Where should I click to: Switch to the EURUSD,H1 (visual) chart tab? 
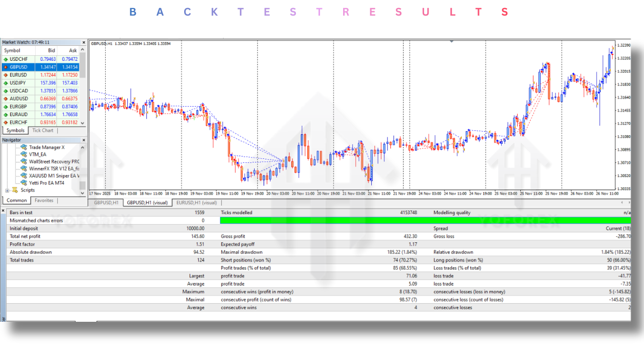click(196, 203)
